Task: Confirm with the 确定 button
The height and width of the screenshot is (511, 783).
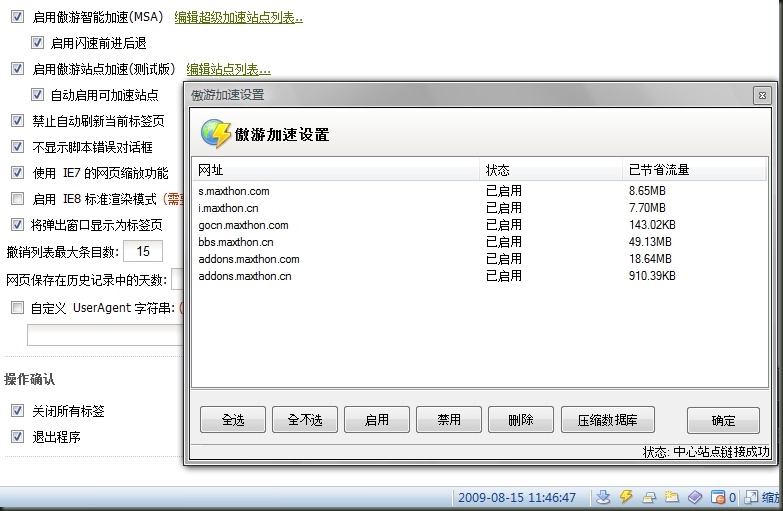Action: [723, 420]
